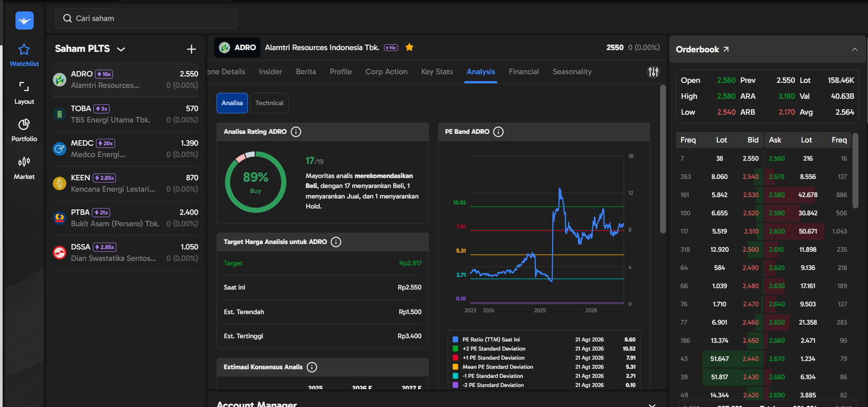
Task: Click bid price 2.440 in orderbook
Action: [751, 359]
